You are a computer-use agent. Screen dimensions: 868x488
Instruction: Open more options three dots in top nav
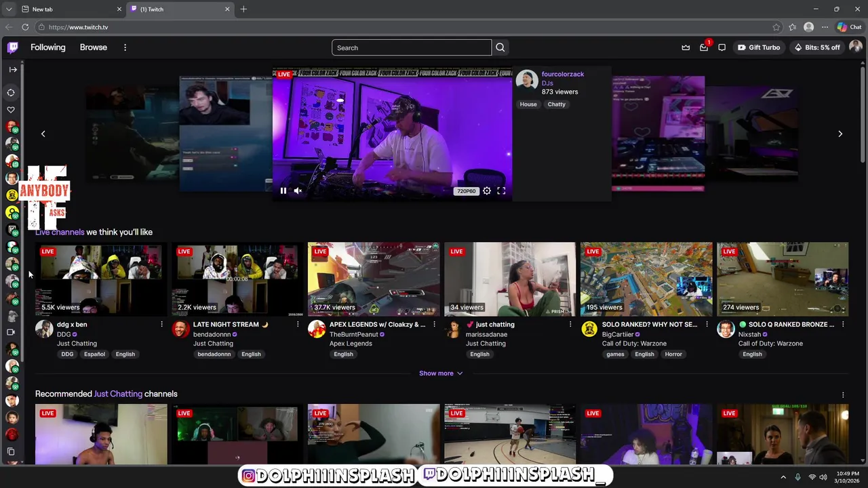coord(125,47)
